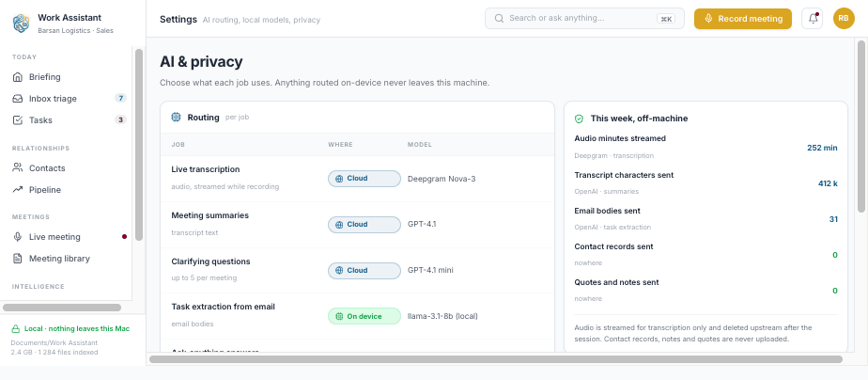
Task: Click the AI & privacy heading
Action: [201, 61]
